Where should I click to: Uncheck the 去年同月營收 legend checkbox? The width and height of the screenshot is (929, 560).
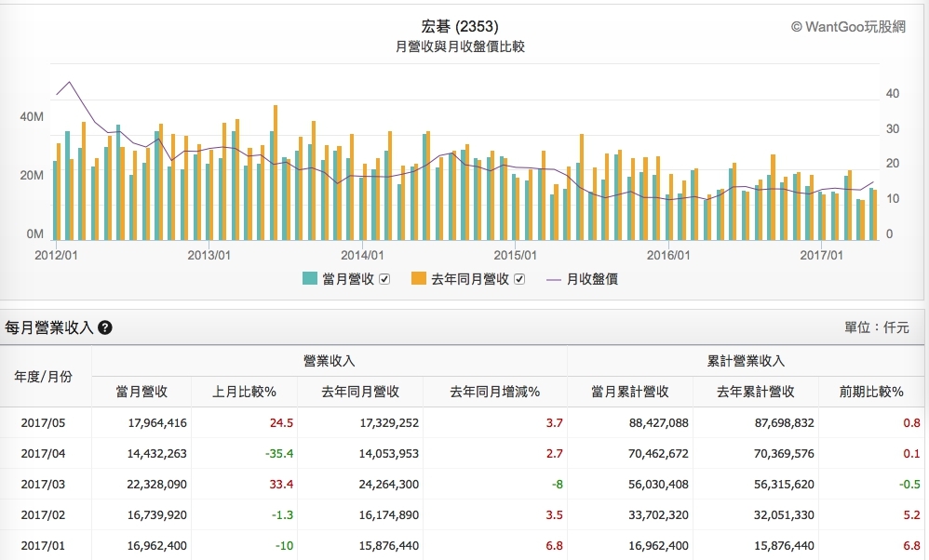click(519, 279)
